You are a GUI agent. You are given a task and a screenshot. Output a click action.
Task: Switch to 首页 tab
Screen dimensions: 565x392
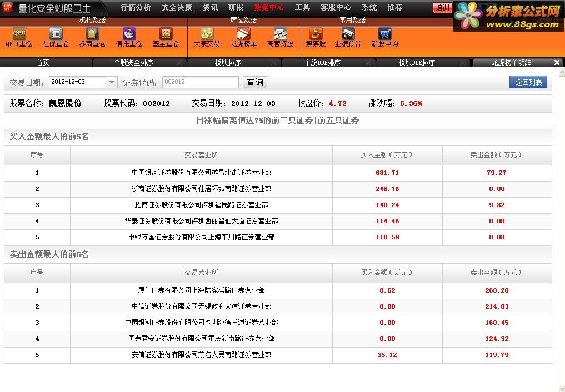click(x=43, y=63)
